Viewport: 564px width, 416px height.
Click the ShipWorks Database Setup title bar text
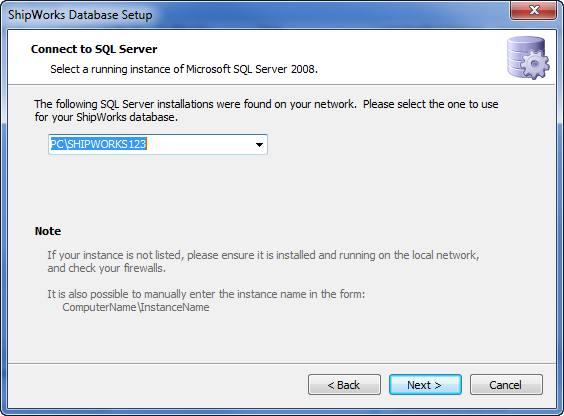point(80,15)
